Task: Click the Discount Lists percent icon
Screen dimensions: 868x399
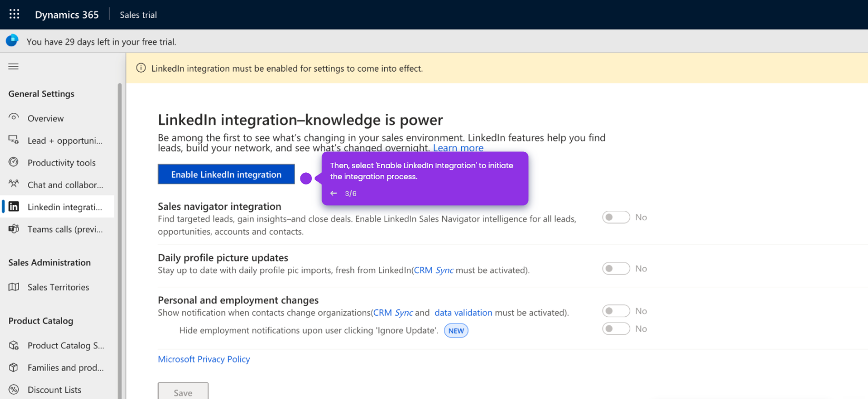Action: point(14,390)
